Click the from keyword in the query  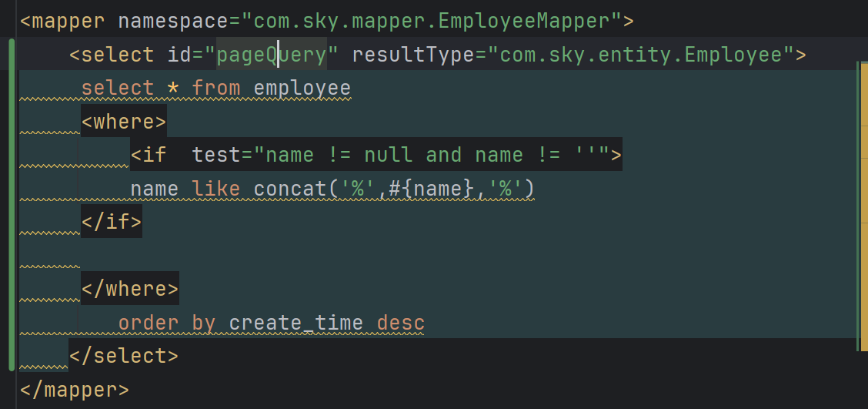tap(216, 88)
